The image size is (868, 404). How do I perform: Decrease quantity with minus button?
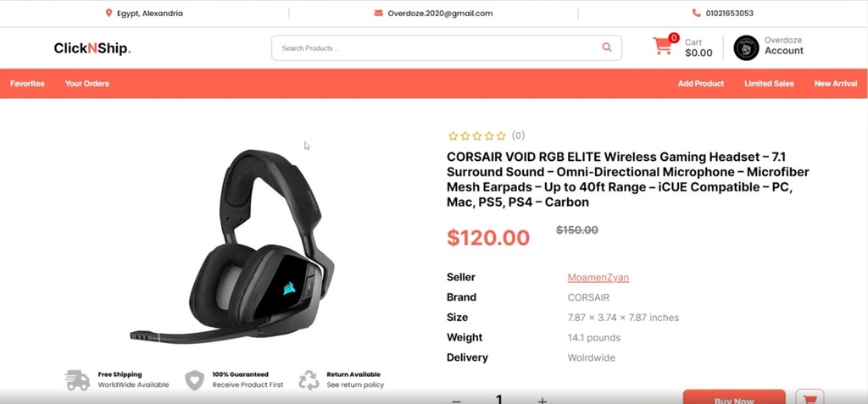(x=456, y=401)
